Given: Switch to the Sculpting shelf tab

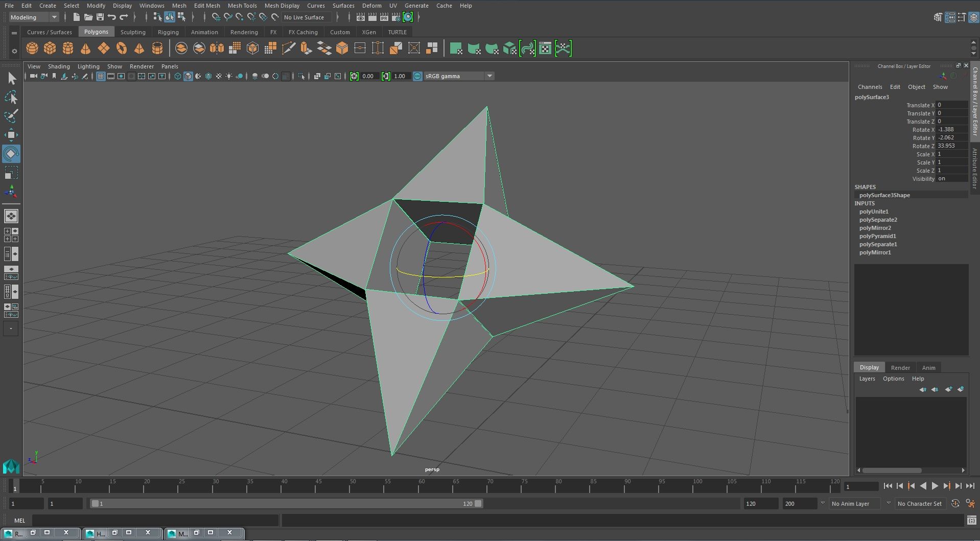Looking at the screenshot, I should 133,32.
